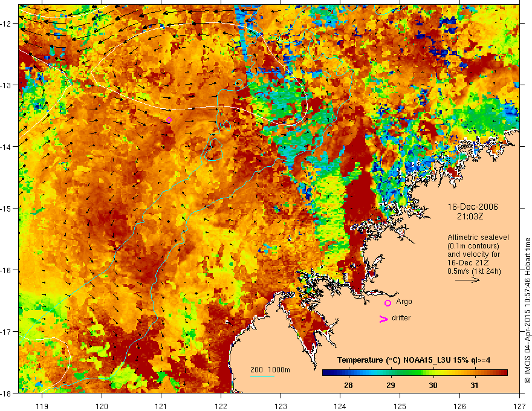
Task: Click the '0.5m/s (1kt 24h)' text
Action: pos(474,271)
